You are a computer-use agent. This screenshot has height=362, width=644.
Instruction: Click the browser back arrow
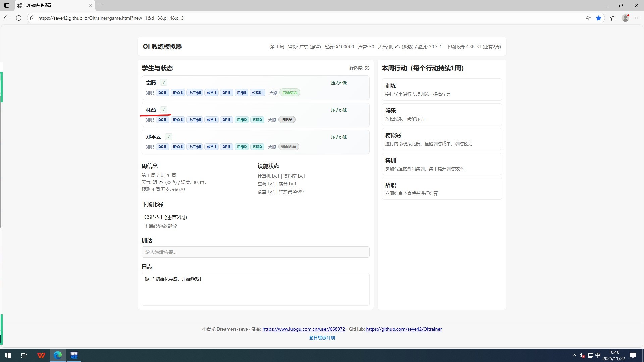click(7, 18)
